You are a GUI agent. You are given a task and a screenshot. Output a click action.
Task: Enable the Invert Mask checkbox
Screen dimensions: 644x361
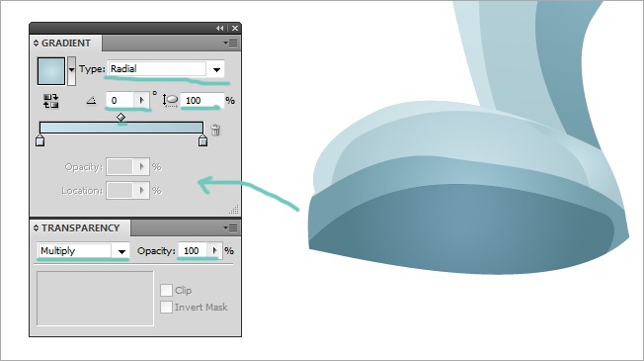pos(166,308)
